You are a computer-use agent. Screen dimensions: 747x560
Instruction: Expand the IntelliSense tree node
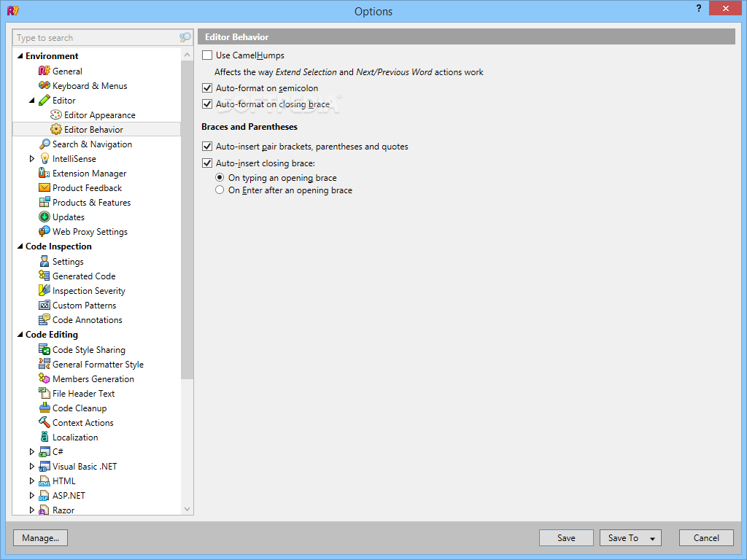[x=32, y=158]
